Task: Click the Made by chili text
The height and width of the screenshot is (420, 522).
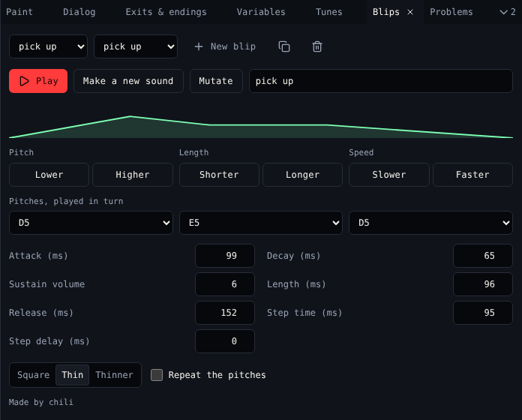Action: point(41,402)
